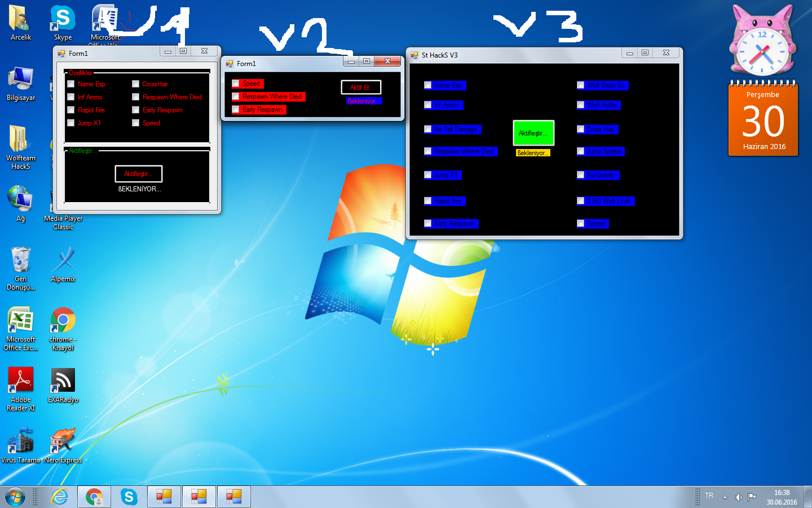Open Google Chrome from the taskbar
Screen dimensions: 812x508
(x=94, y=497)
